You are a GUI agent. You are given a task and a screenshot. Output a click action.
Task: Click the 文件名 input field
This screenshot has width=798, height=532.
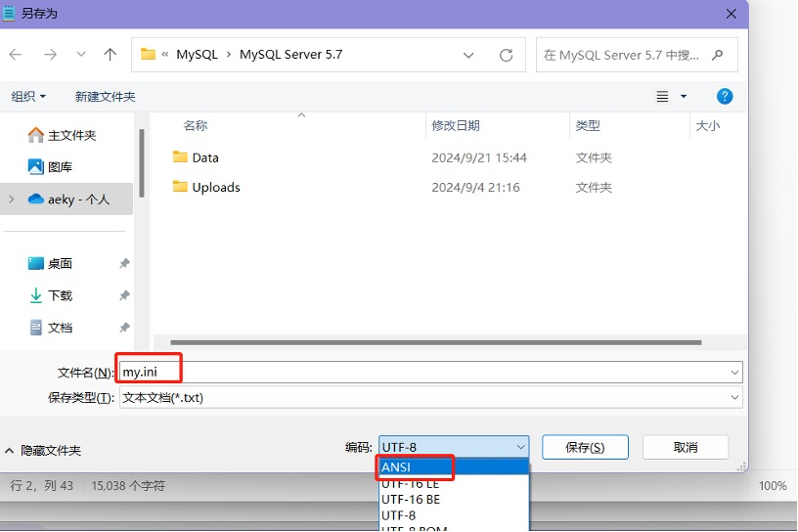430,372
